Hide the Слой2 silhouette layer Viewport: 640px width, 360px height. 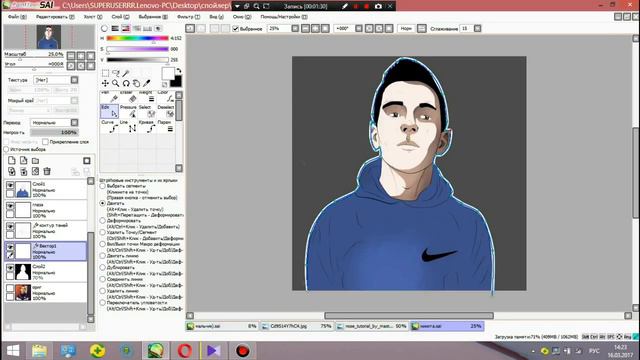[10, 268]
